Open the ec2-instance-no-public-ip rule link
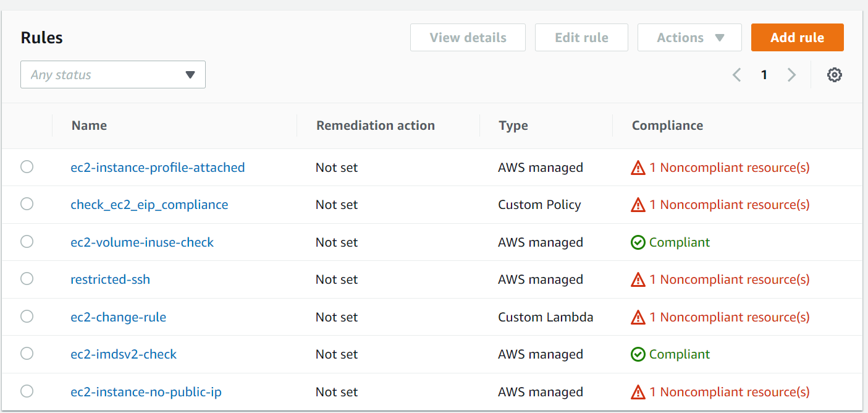 point(146,391)
